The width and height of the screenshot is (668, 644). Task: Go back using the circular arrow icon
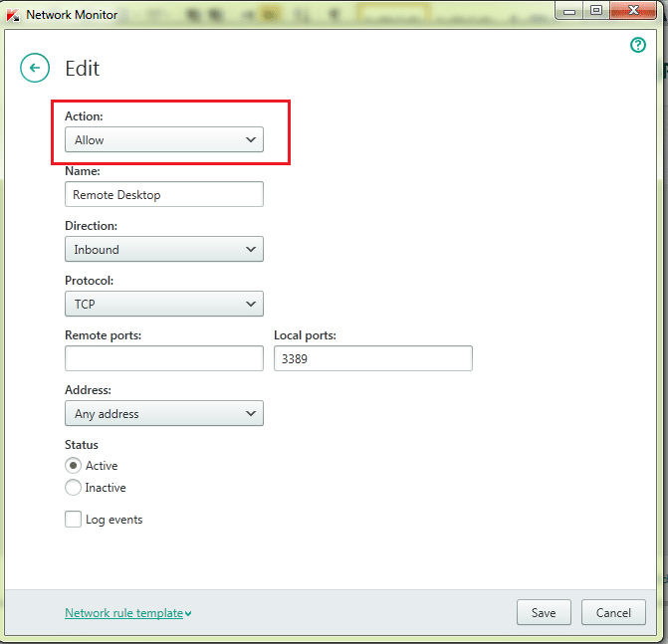click(35, 68)
